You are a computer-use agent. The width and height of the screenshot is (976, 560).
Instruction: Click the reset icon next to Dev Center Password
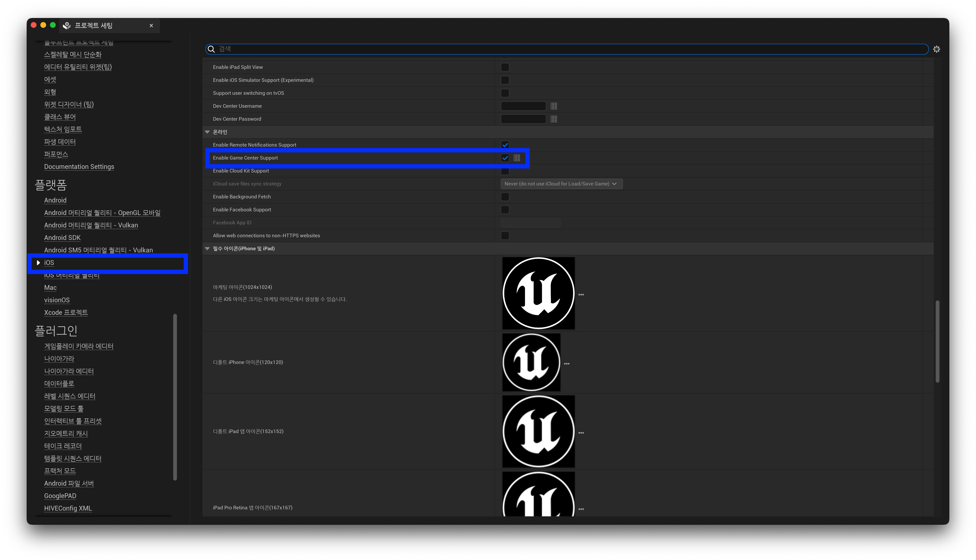(554, 119)
